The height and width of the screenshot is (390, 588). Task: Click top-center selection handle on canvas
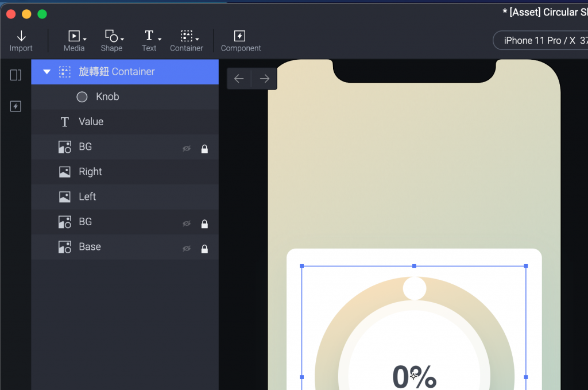click(x=414, y=267)
